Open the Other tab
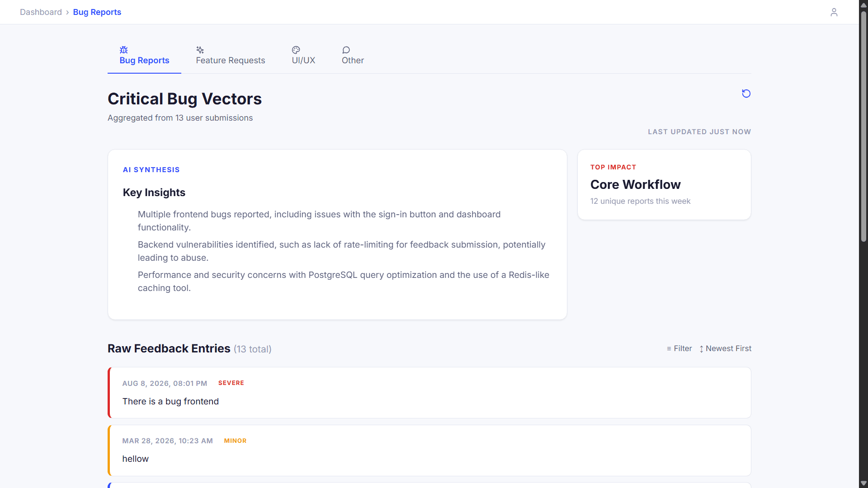 pos(353,56)
